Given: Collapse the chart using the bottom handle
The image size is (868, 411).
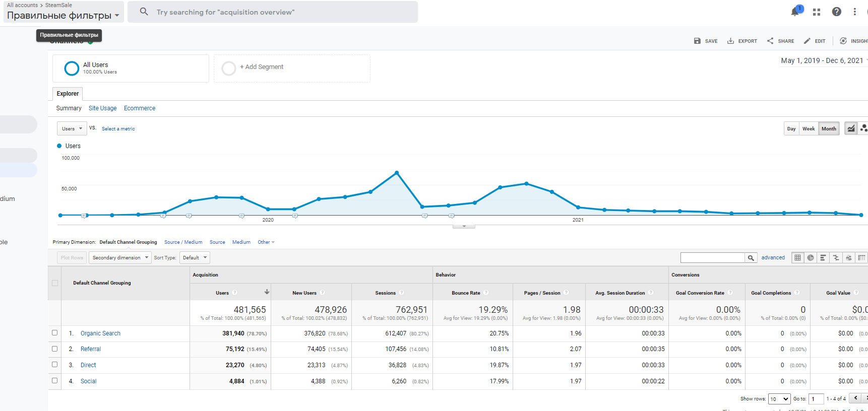Looking at the screenshot, I should click(464, 227).
